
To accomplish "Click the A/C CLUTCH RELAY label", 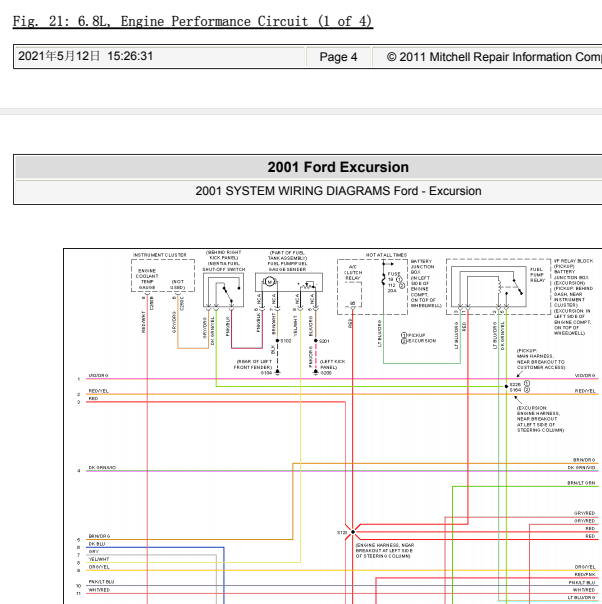I will [x=353, y=272].
